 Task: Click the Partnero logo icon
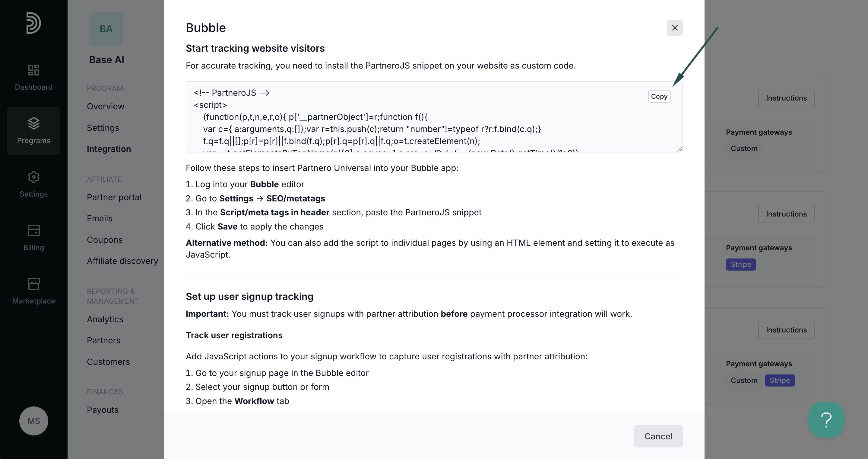tap(33, 23)
